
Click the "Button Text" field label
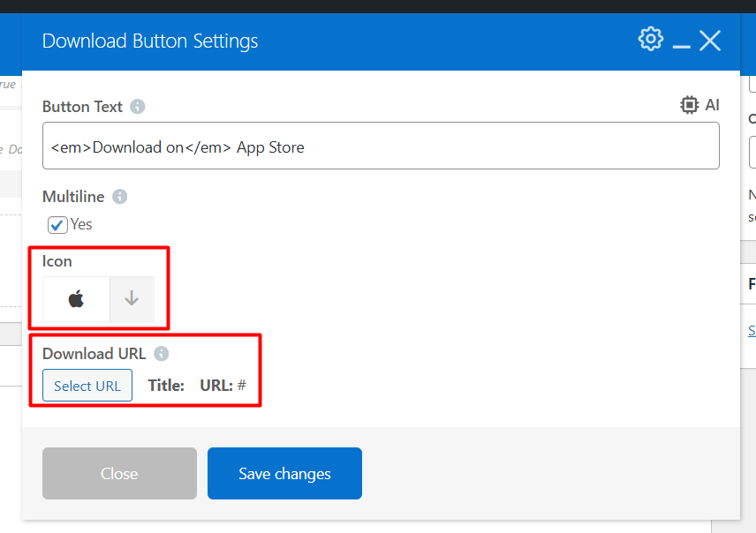tap(82, 107)
